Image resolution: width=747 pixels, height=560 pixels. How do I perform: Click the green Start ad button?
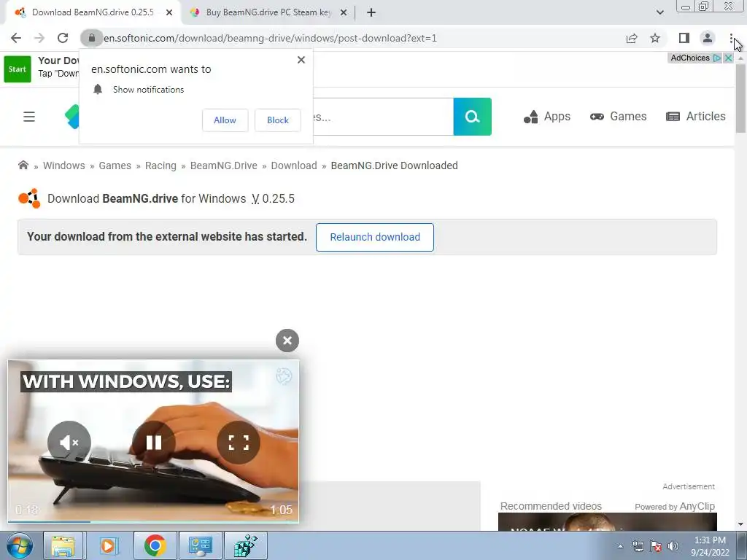tap(18, 69)
